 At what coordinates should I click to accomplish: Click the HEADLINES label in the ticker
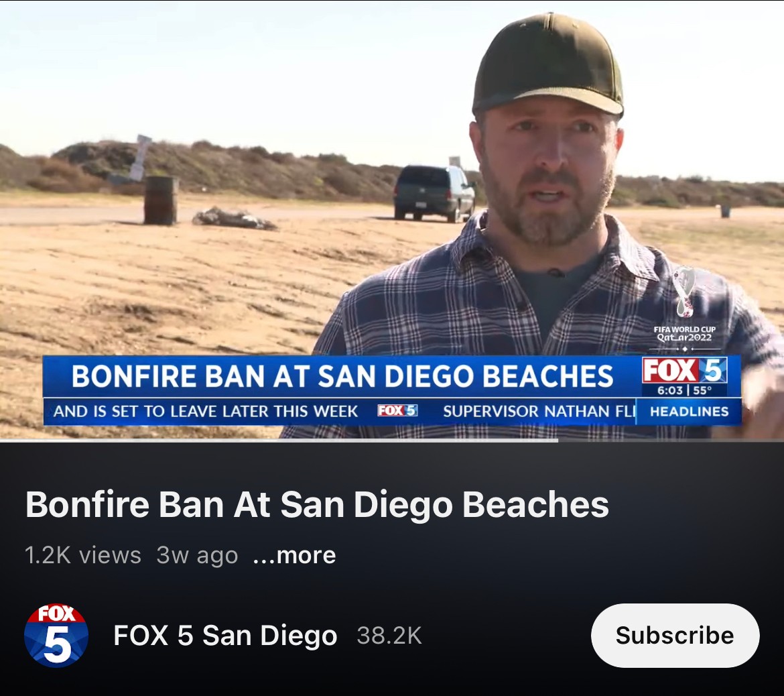click(689, 411)
